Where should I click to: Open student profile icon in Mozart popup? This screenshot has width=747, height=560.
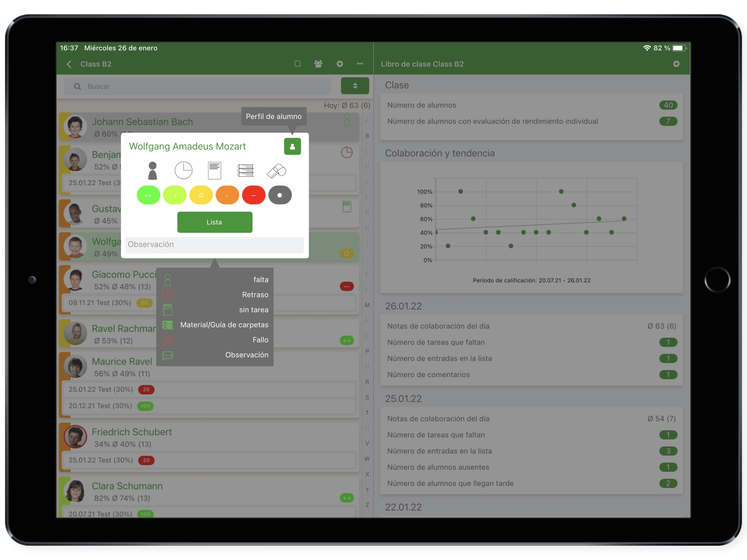[292, 147]
